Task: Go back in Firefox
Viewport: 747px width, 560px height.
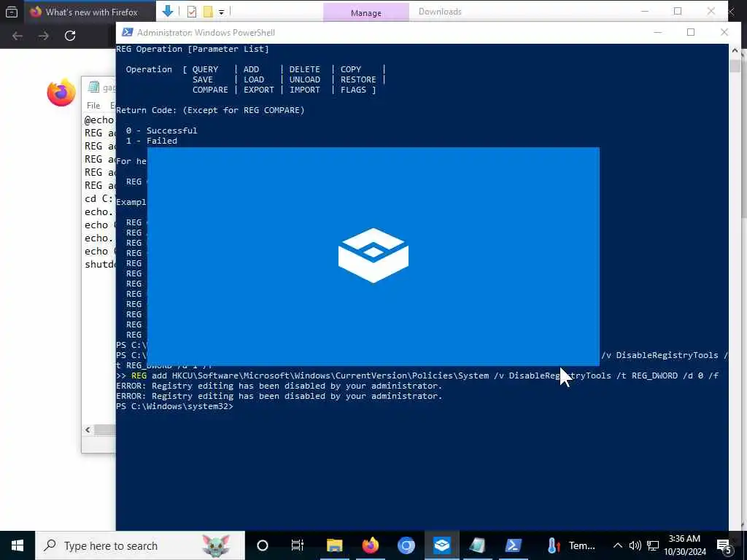Action: coord(18,36)
